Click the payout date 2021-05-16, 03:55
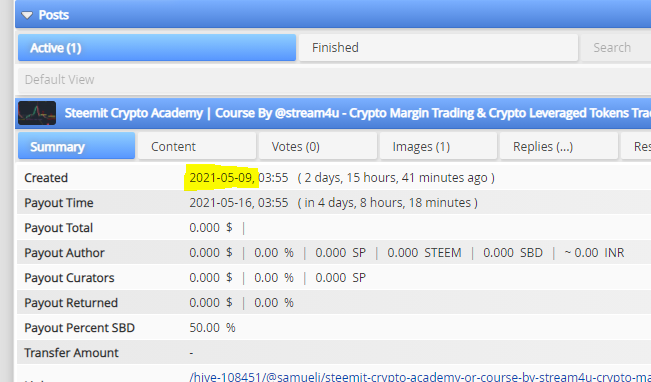 (239, 203)
